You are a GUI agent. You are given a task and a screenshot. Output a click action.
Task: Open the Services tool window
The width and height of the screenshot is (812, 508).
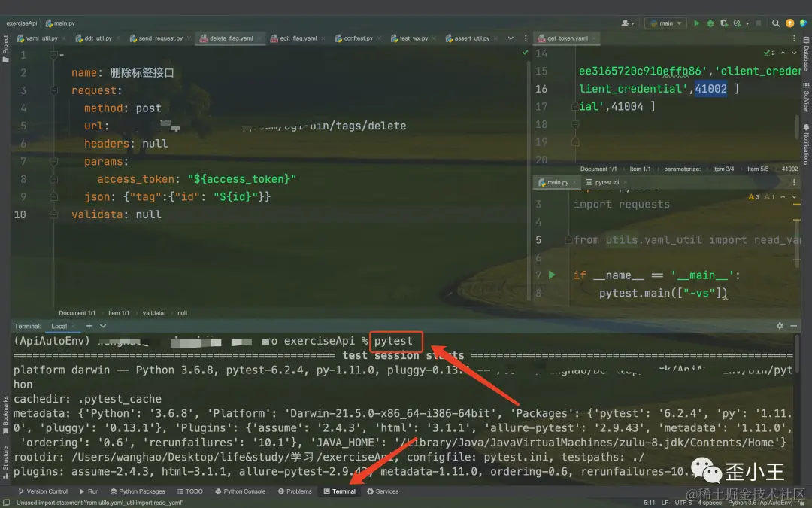(x=383, y=491)
